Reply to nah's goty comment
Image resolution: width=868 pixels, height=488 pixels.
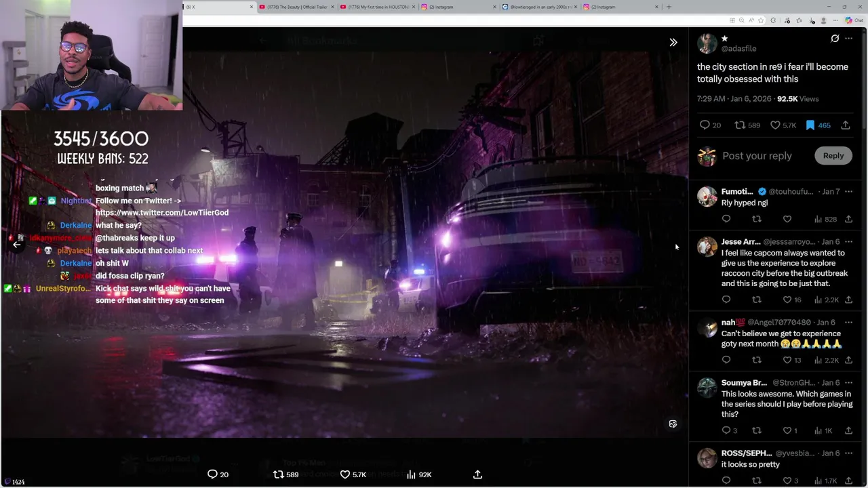(726, 360)
